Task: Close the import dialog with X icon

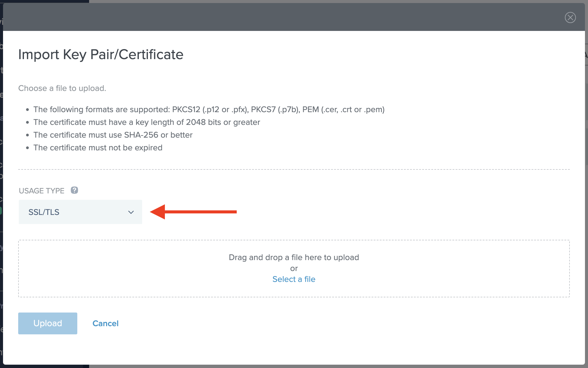Action: coord(570,18)
